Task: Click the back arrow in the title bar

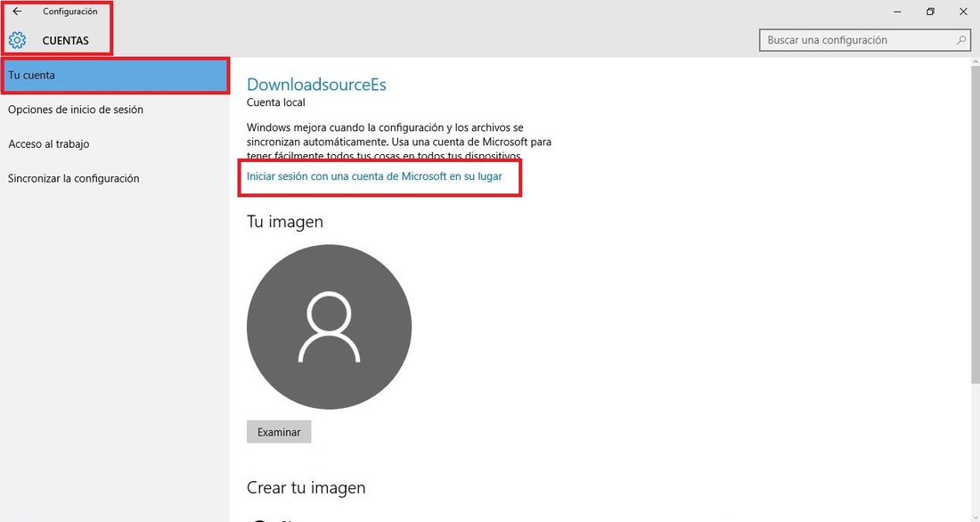Action: [17, 12]
